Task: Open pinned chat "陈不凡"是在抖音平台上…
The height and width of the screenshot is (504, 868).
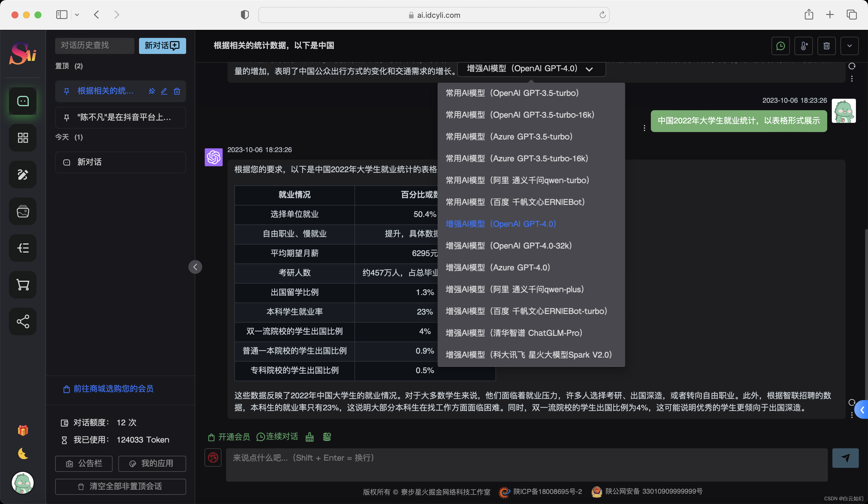Action: [x=121, y=117]
